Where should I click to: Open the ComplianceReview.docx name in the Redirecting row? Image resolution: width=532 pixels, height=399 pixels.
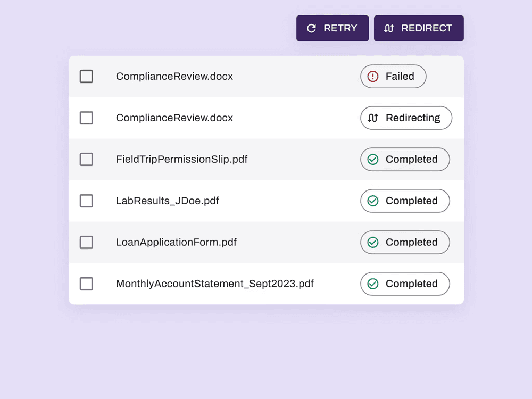click(174, 118)
